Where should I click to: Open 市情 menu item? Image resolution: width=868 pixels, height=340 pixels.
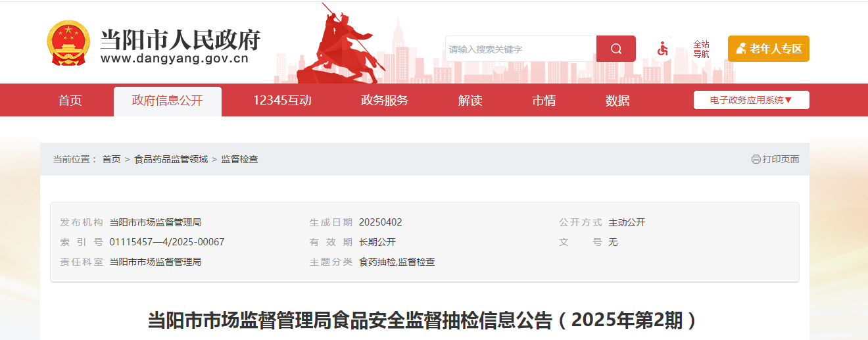tap(544, 100)
